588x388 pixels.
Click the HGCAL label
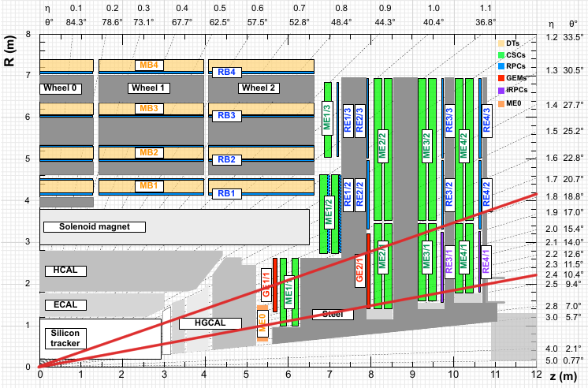pos(210,323)
